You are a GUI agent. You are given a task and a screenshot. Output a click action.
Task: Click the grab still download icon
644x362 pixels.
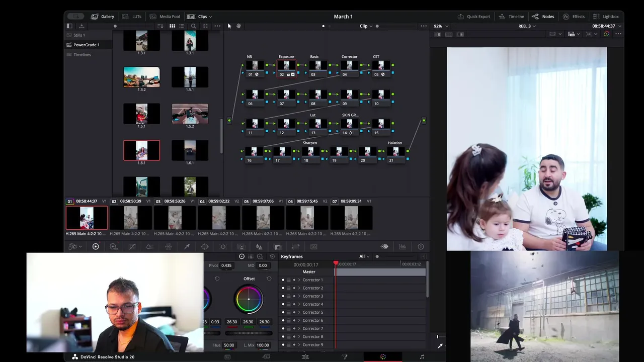[82, 26]
